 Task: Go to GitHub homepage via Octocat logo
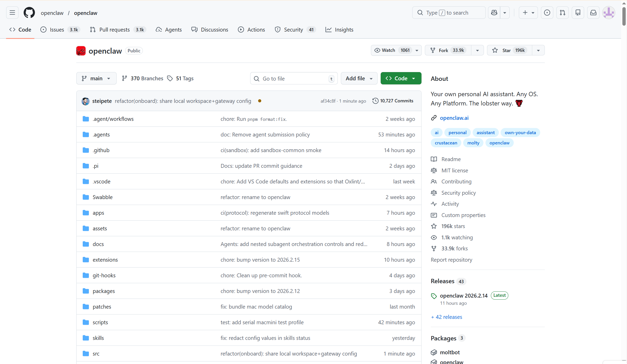[29, 13]
